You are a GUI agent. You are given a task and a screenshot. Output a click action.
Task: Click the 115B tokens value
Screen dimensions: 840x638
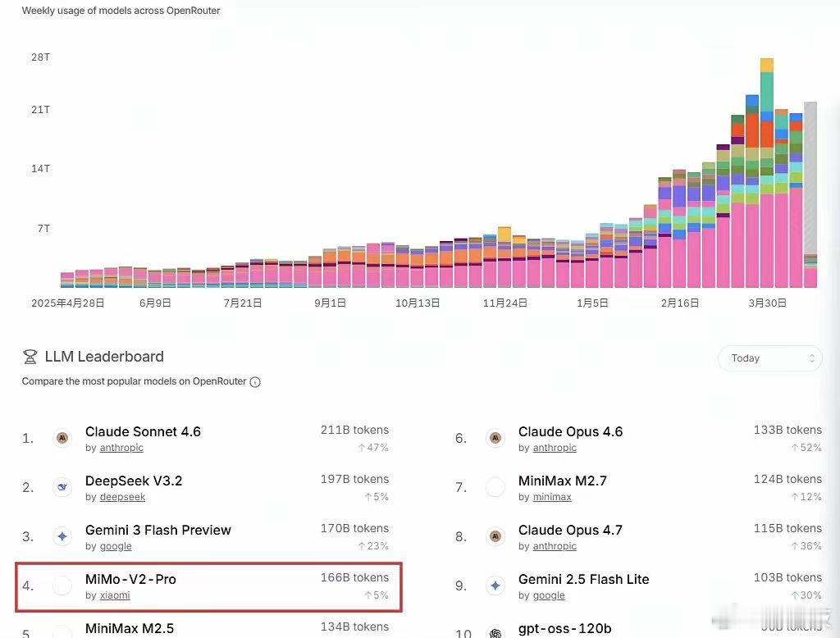[787, 529]
